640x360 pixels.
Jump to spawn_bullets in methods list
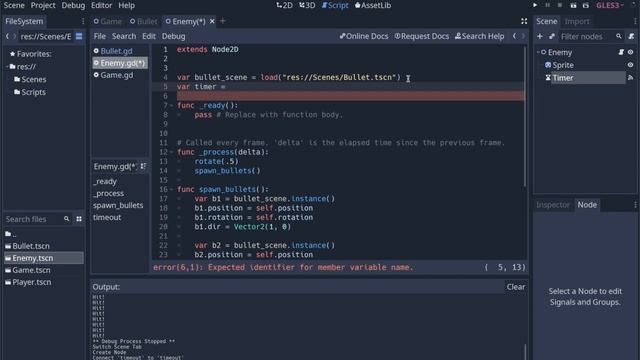[118, 205]
